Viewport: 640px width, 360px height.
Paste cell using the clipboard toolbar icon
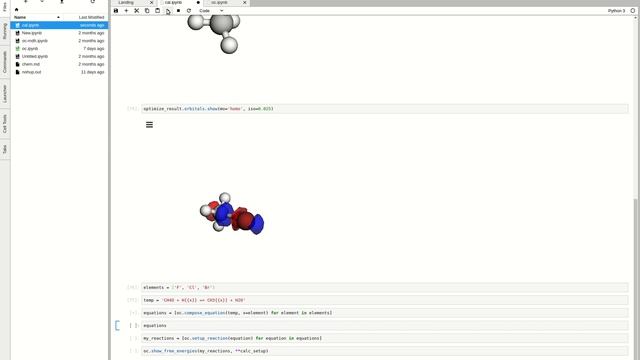158,11
